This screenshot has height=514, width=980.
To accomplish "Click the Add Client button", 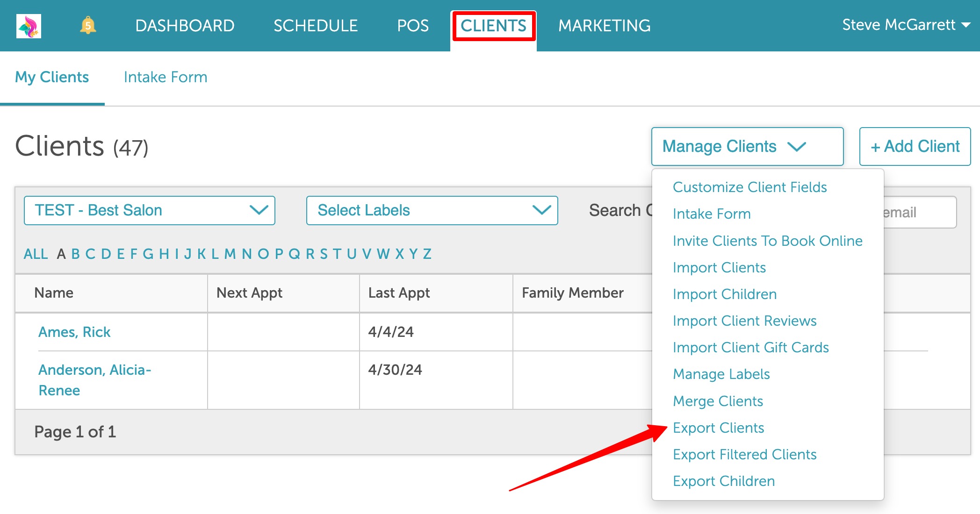I will (915, 146).
